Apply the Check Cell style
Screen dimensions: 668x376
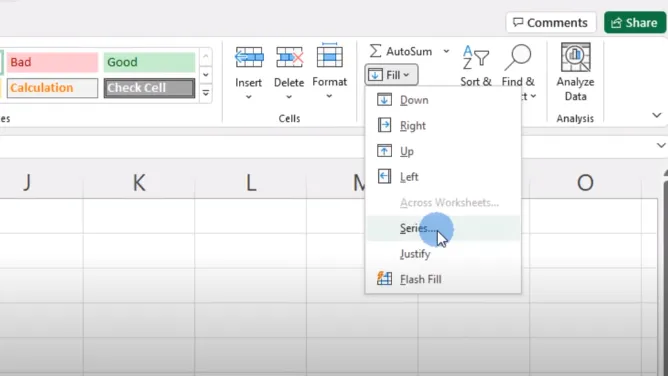149,88
